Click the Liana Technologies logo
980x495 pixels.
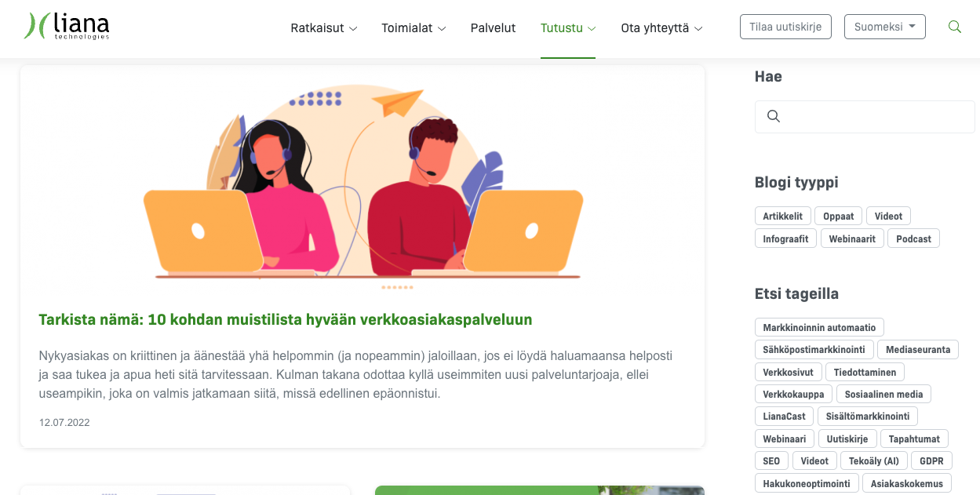pos(67,26)
